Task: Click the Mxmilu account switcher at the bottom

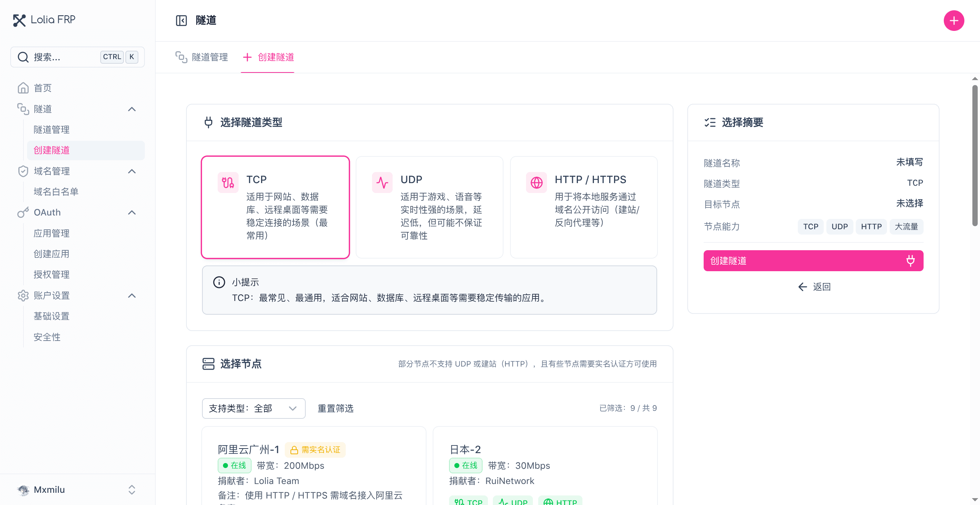Action: coord(49,490)
